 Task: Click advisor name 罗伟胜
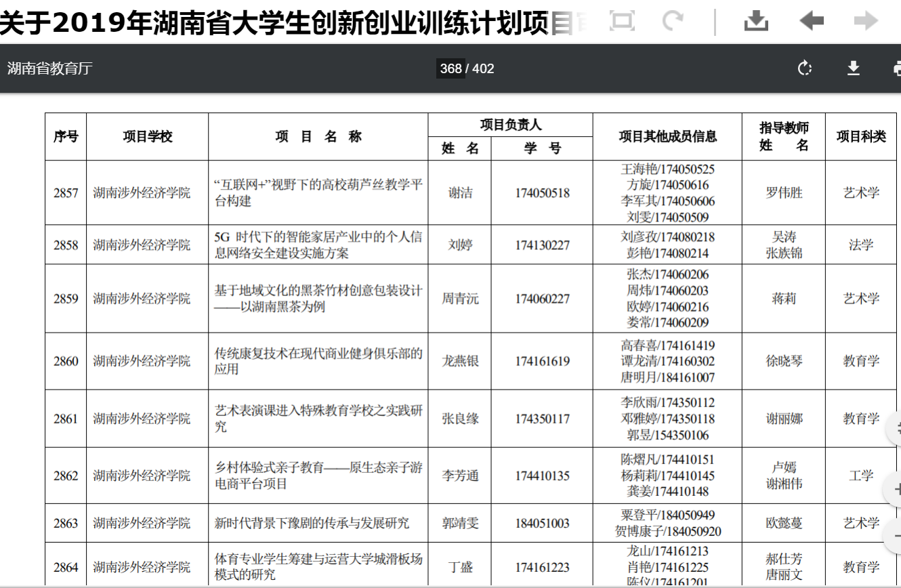pyautogui.click(x=784, y=193)
